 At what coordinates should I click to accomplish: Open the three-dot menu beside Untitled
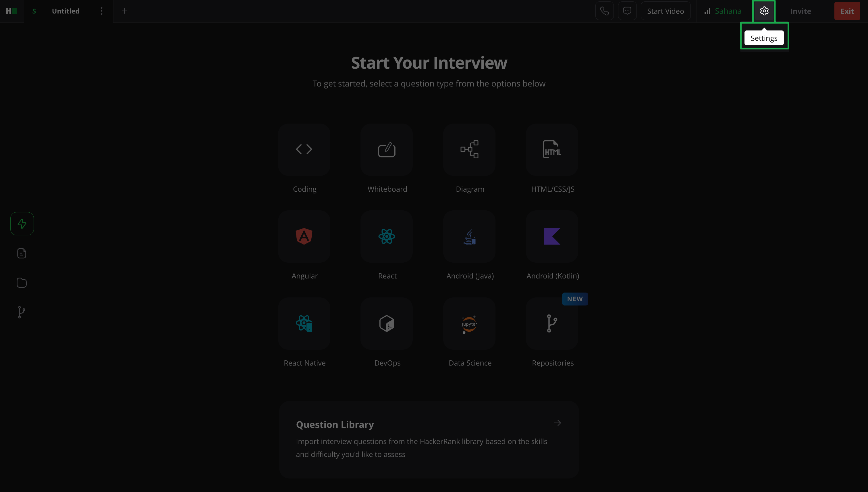click(101, 11)
